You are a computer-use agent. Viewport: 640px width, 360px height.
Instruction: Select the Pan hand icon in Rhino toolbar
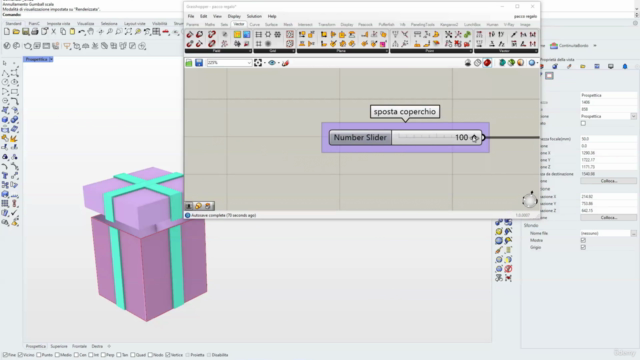[91, 31]
